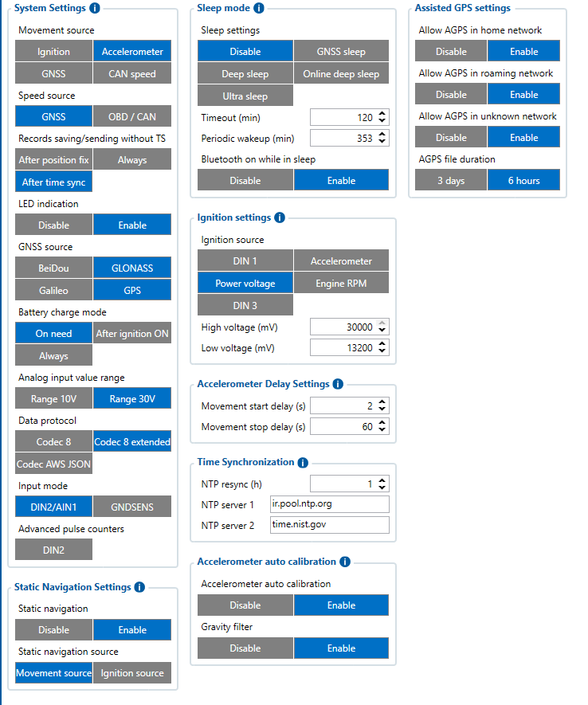
Task: Toggle GLONASS GNSS source
Action: pos(132,268)
